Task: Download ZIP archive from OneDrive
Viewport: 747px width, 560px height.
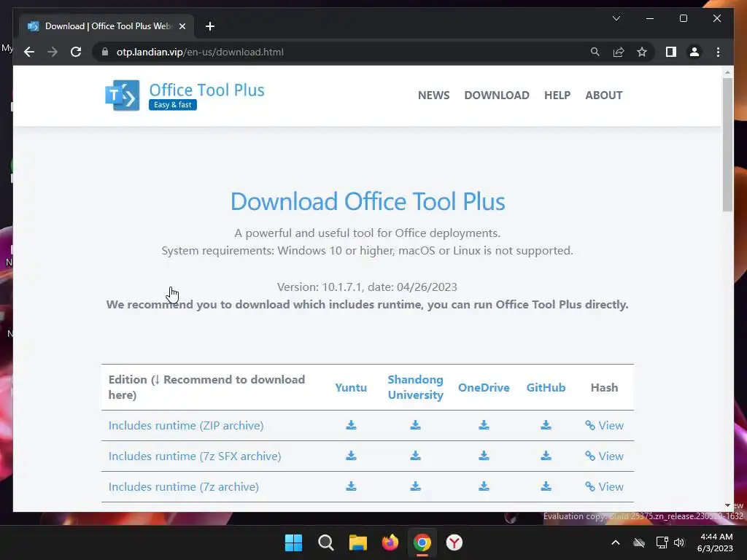Action: tap(484, 425)
